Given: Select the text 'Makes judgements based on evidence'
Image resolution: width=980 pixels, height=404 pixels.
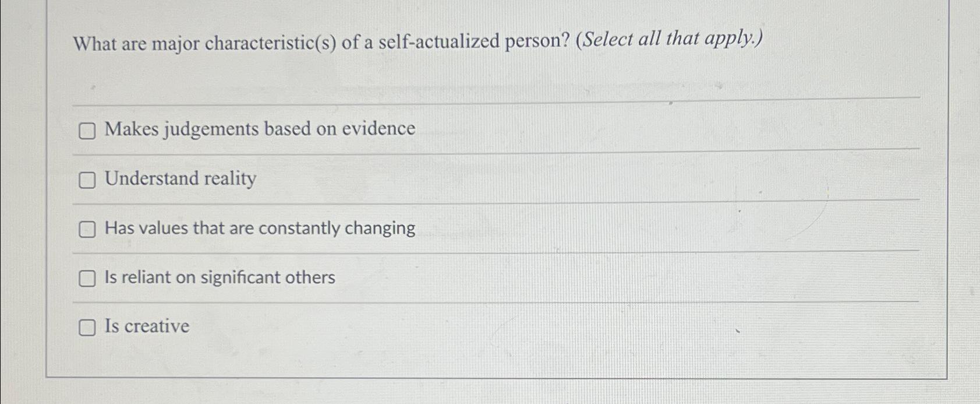Looking at the screenshot, I should [x=259, y=128].
